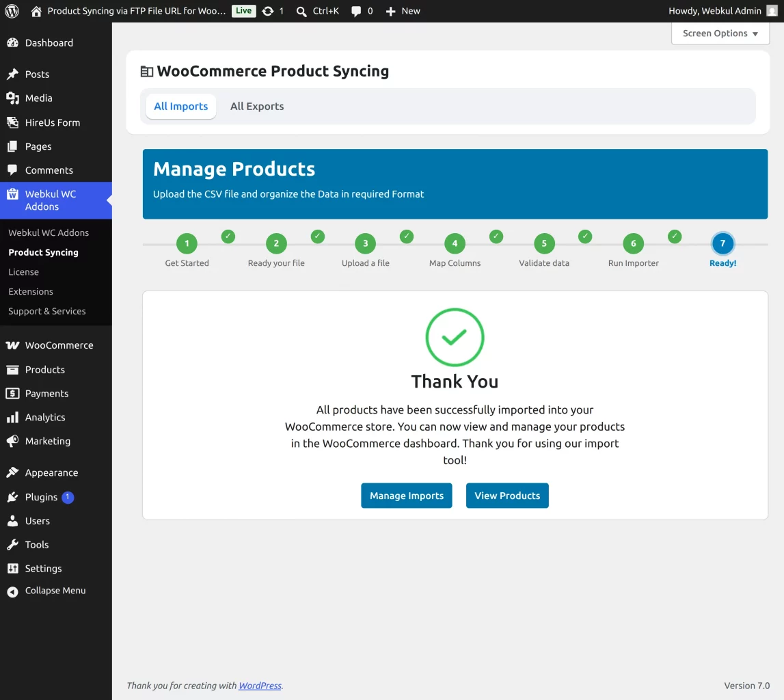This screenshot has width=784, height=700.
Task: Click the Live status badge
Action: (243, 11)
